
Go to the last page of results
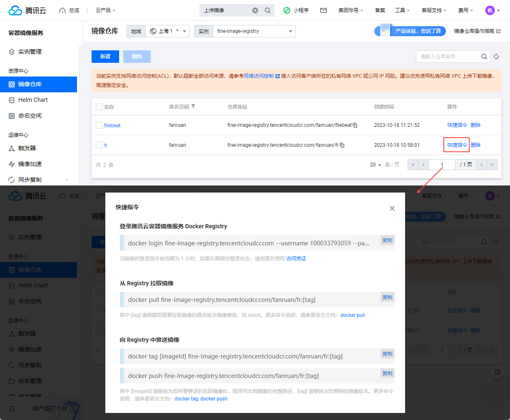[x=492, y=165]
